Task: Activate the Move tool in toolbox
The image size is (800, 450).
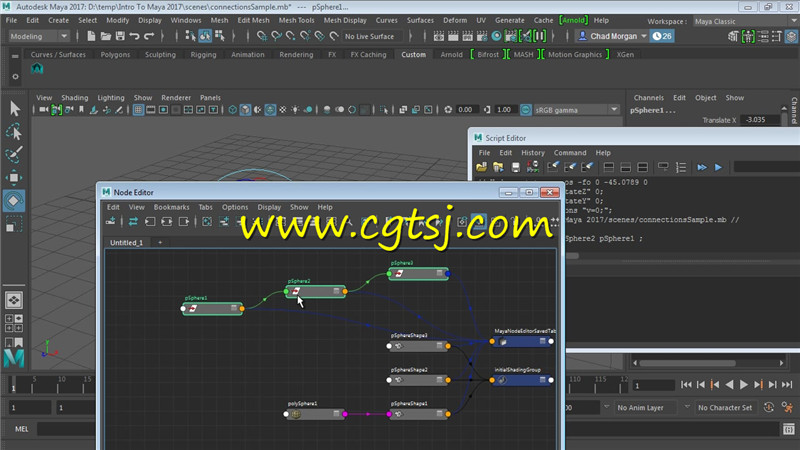Action: (14, 178)
